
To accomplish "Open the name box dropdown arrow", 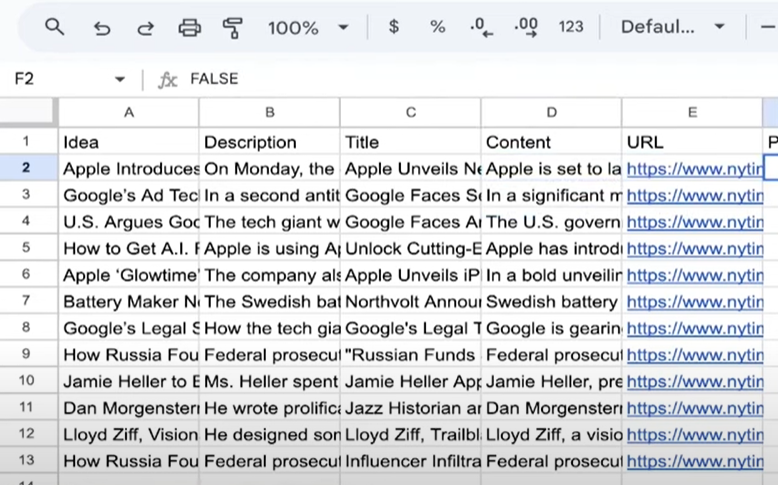I will 120,79.
